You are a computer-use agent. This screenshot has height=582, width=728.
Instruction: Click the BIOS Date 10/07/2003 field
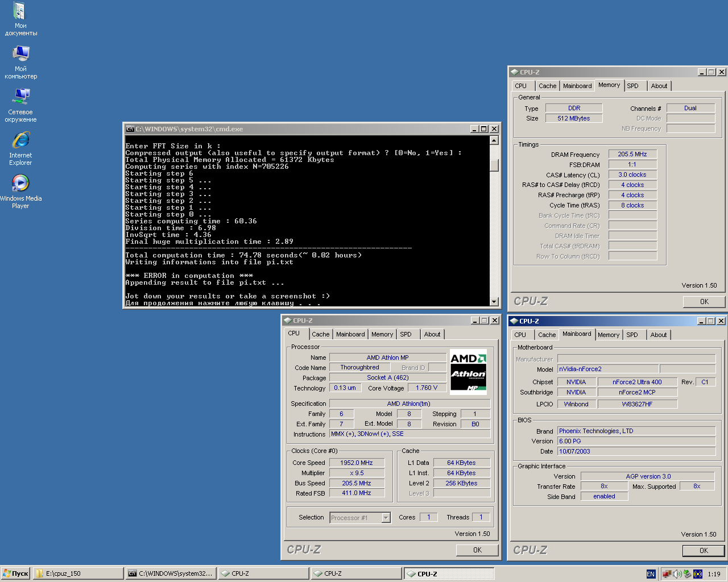click(636, 451)
